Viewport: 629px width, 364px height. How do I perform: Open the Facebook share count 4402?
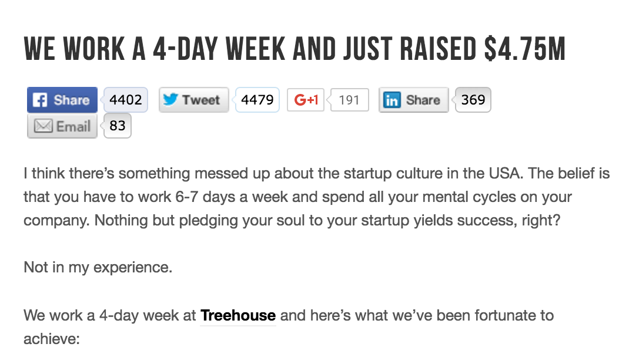[x=126, y=100]
